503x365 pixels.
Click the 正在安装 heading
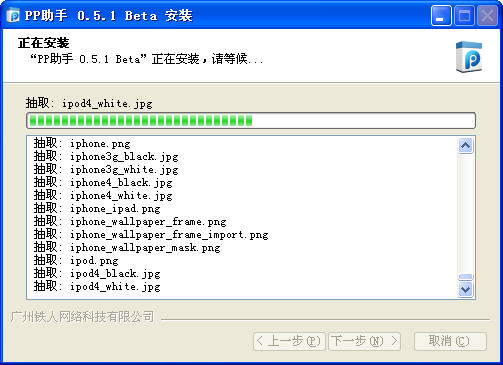tap(44, 43)
